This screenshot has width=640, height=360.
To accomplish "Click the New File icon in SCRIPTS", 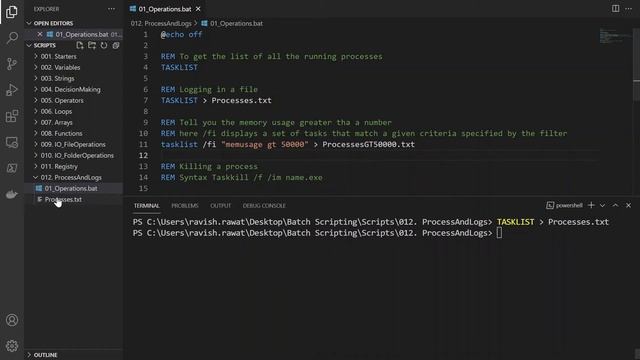I will [80, 45].
